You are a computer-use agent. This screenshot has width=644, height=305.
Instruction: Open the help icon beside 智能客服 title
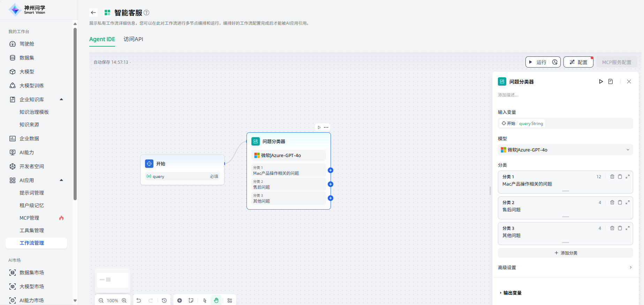coord(146,13)
